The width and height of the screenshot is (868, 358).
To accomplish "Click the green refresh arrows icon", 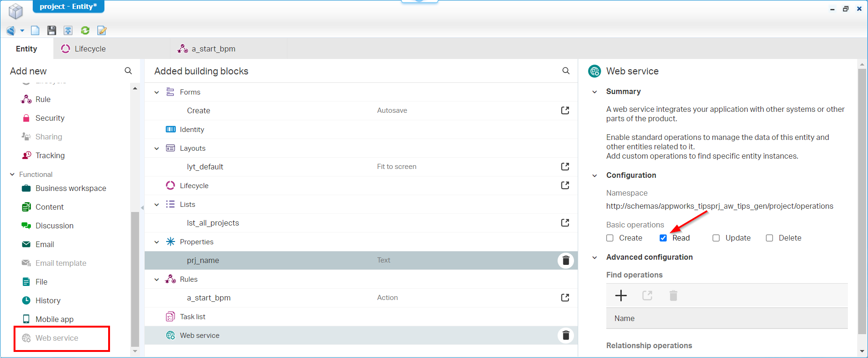I will 85,30.
